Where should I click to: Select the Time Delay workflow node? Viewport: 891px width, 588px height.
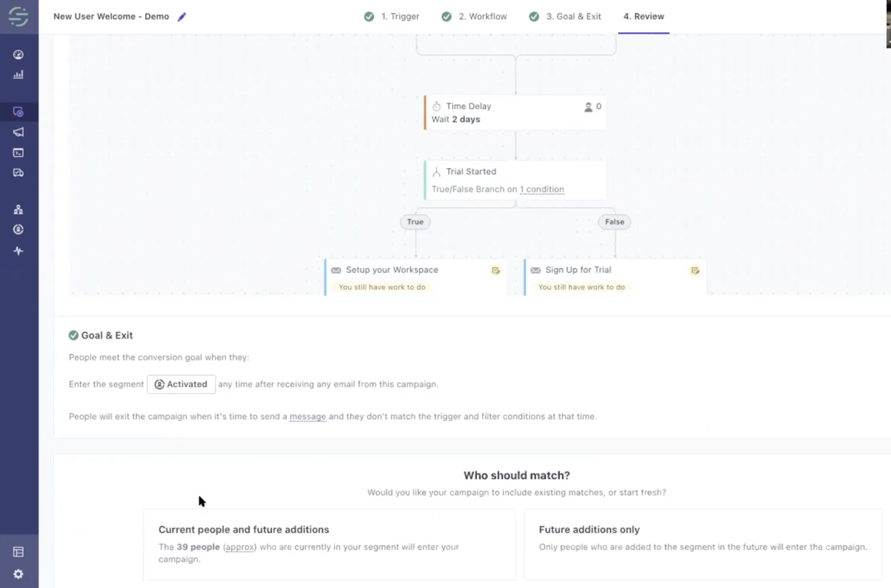pos(515,113)
